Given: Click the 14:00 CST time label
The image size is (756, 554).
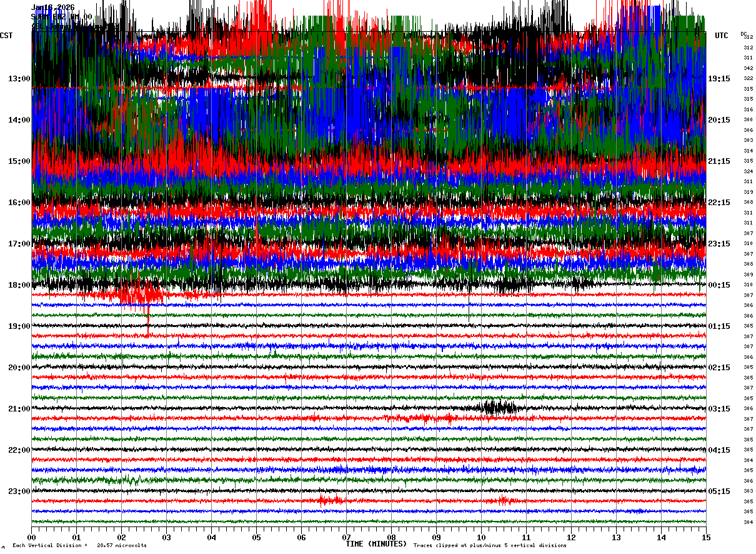Looking at the screenshot, I should 19,120.
